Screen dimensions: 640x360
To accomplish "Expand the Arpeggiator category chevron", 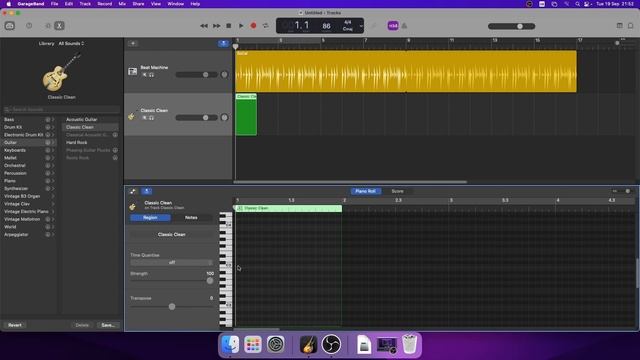I will click(53, 235).
